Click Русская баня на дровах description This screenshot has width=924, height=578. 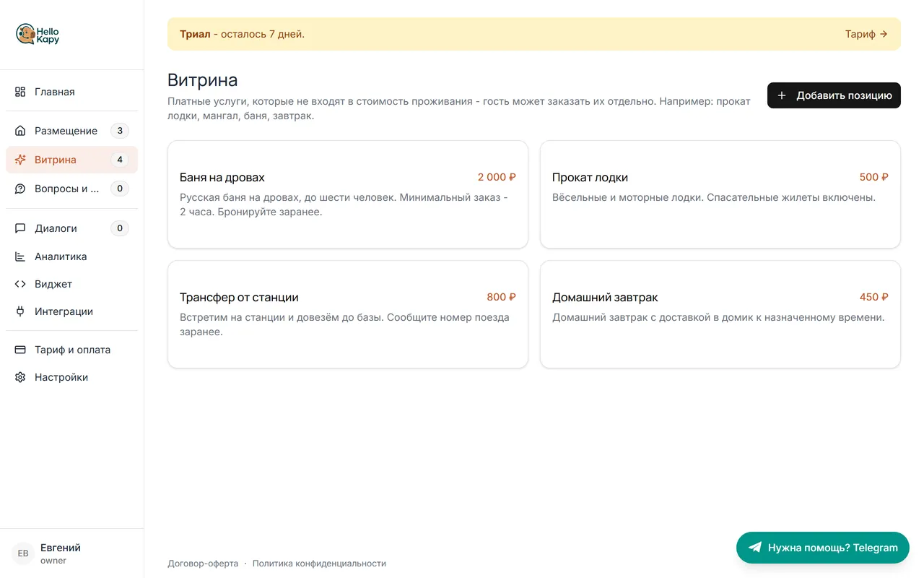click(344, 204)
